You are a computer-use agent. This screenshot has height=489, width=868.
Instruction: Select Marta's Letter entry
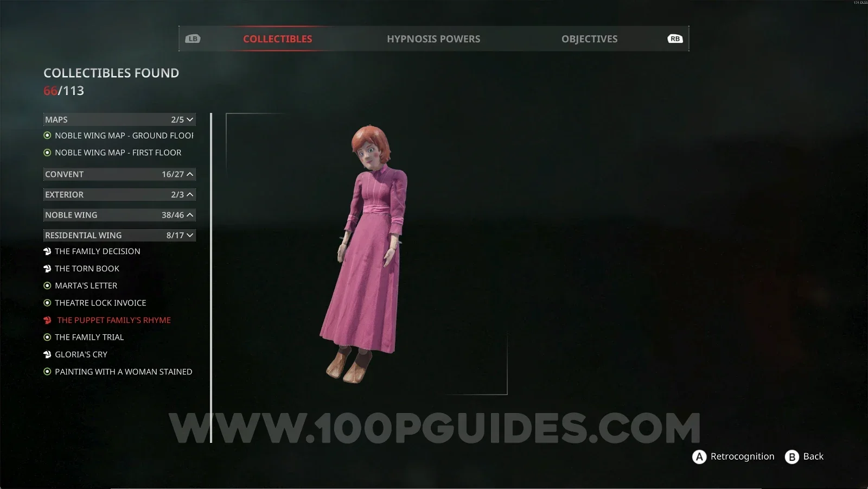coord(86,285)
